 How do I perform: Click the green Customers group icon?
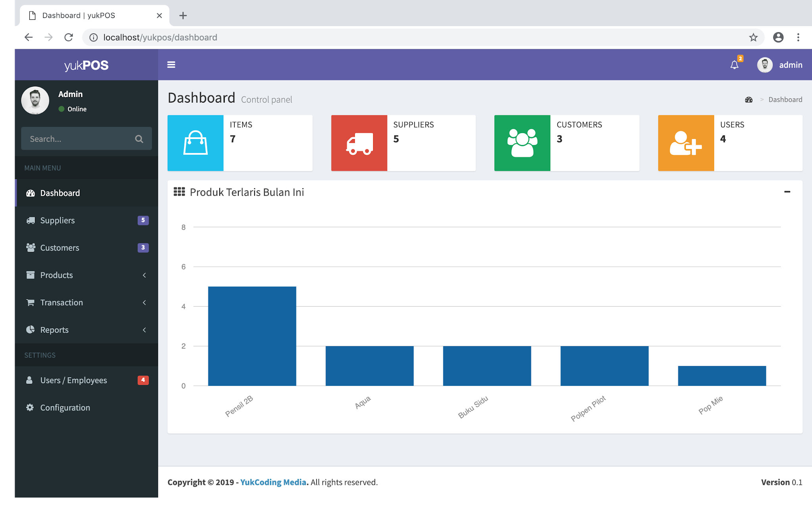(522, 143)
